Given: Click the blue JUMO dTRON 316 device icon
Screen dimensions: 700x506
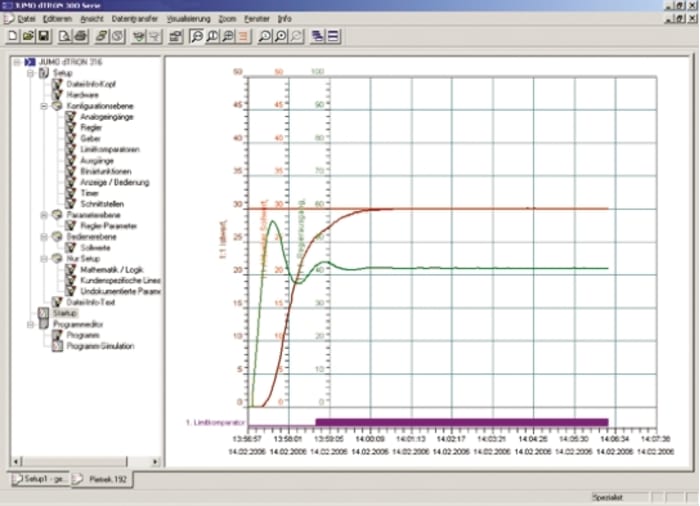Looking at the screenshot, I should pyautogui.click(x=30, y=62).
